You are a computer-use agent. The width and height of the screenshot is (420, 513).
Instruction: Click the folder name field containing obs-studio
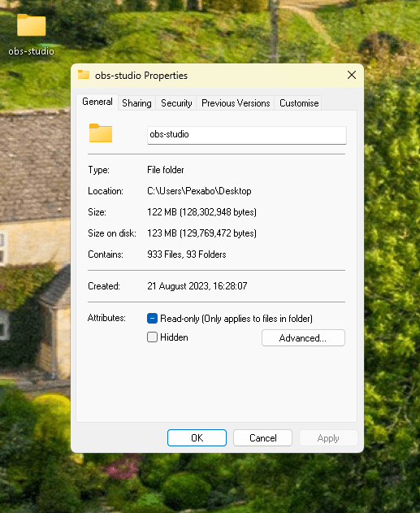[247, 135]
